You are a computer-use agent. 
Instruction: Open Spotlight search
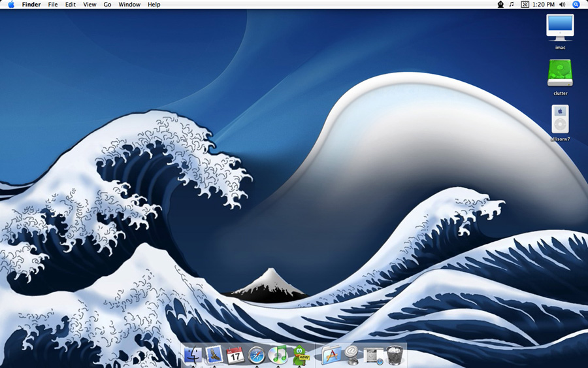[x=576, y=5]
